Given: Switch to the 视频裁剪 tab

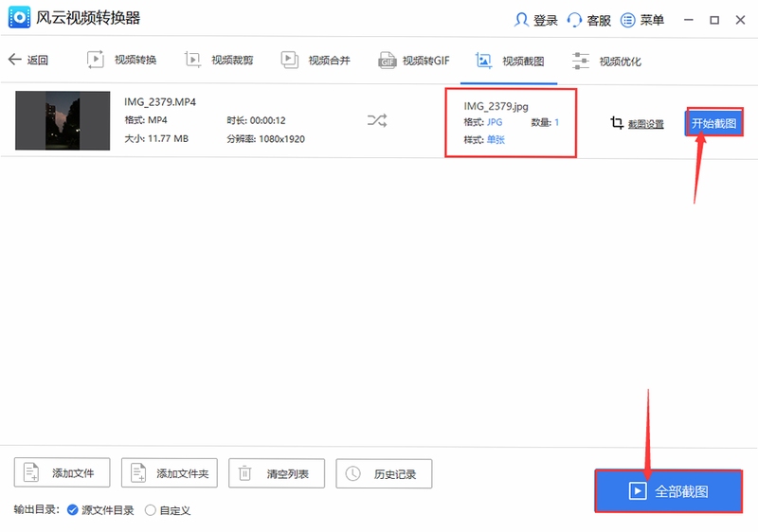Looking at the screenshot, I should coord(219,60).
